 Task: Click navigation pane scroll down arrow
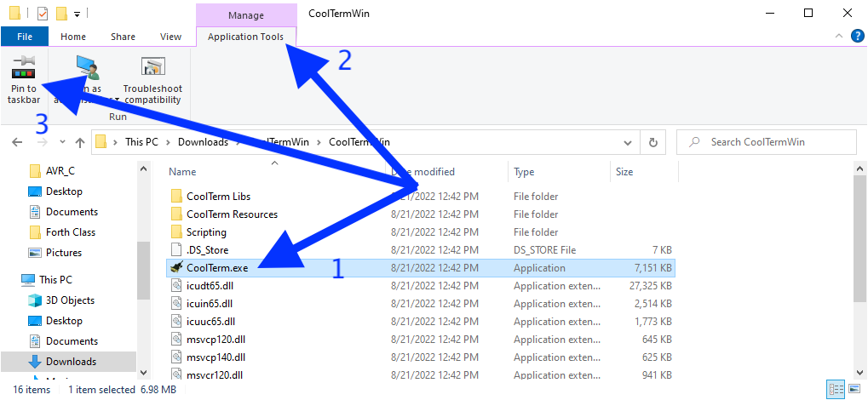coord(143,372)
